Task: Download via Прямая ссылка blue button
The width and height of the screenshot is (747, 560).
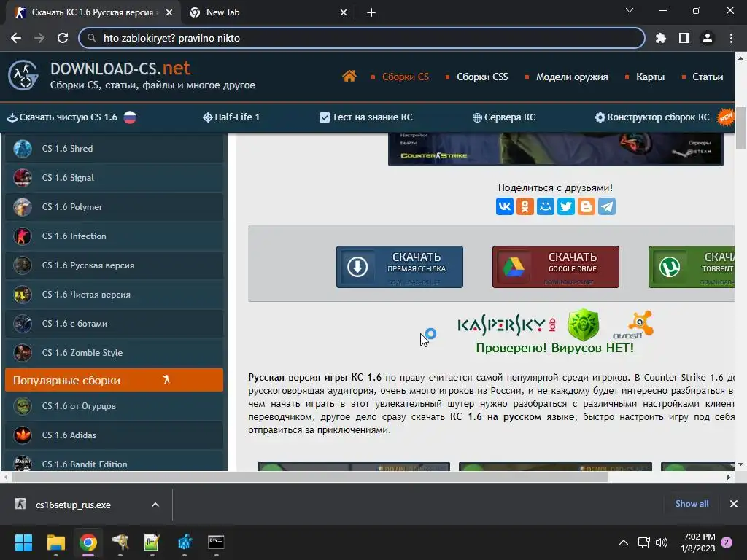Action: point(400,267)
